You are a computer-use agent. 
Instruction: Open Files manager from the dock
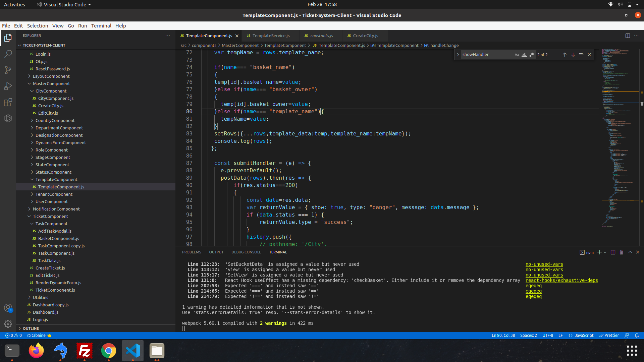click(157, 351)
